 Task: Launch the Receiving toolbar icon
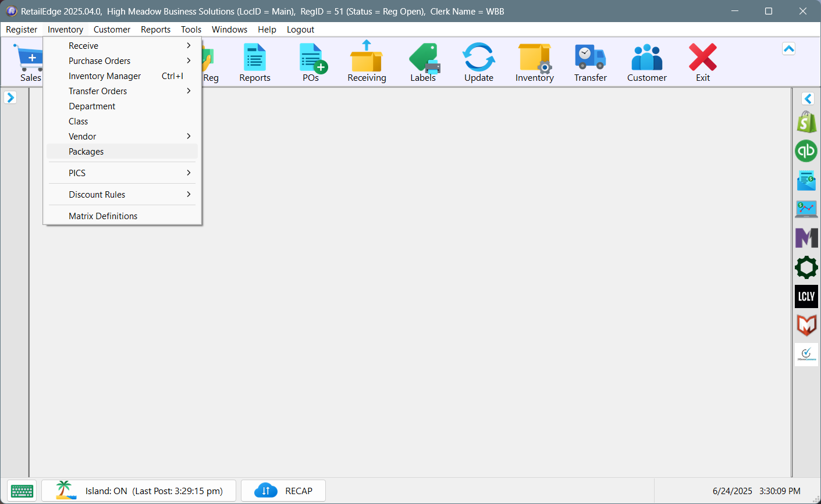coord(367,62)
